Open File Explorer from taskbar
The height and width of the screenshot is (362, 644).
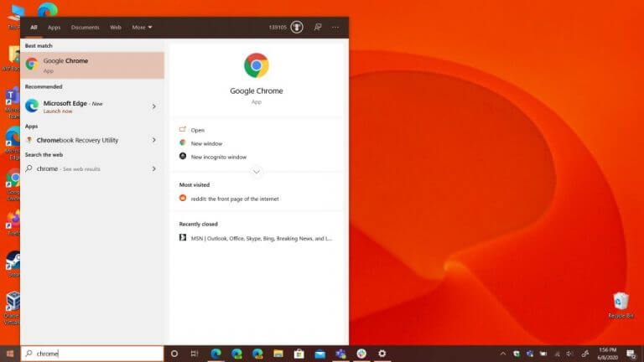click(278, 354)
